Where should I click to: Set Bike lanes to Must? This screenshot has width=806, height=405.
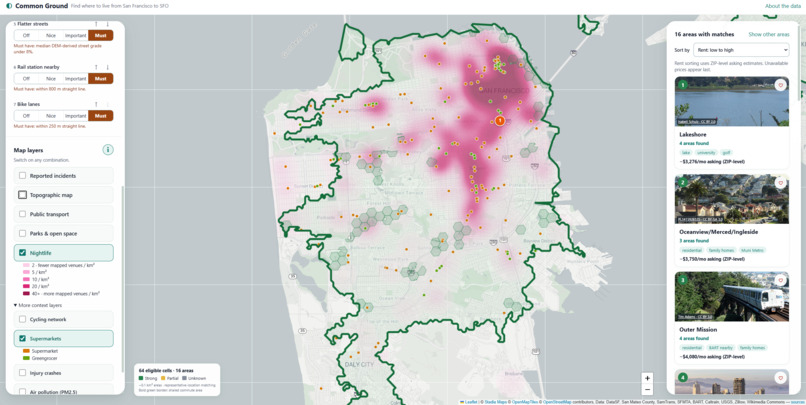(101, 116)
